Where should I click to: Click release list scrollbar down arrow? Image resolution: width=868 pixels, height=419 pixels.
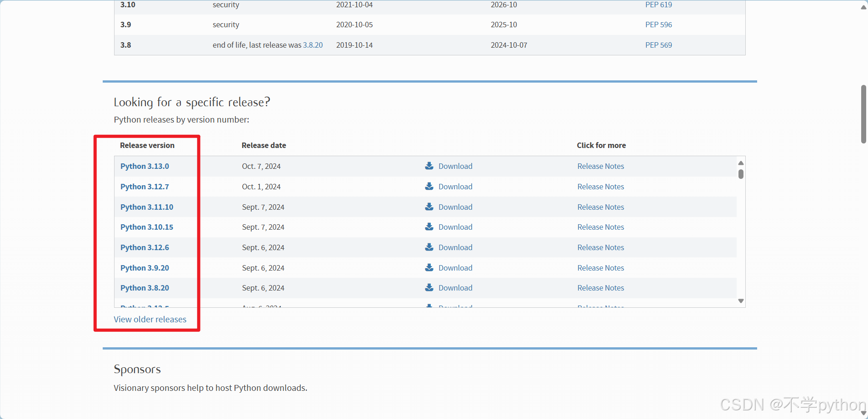click(x=741, y=301)
